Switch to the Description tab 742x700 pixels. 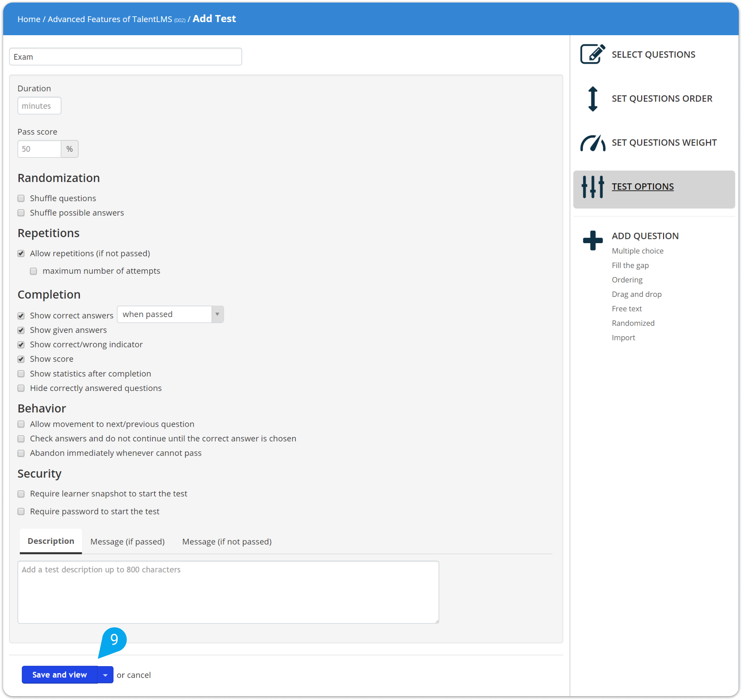click(x=51, y=541)
